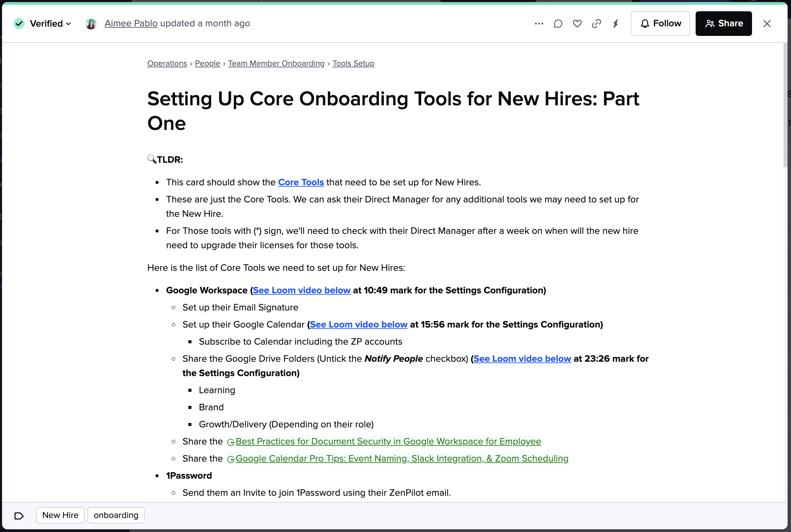Favorite the card with heart icon

(x=577, y=24)
